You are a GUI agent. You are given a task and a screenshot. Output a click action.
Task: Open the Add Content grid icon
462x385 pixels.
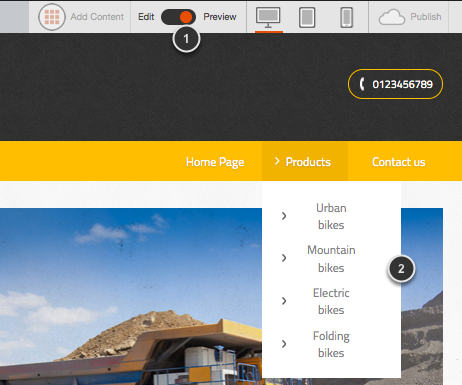click(x=52, y=17)
